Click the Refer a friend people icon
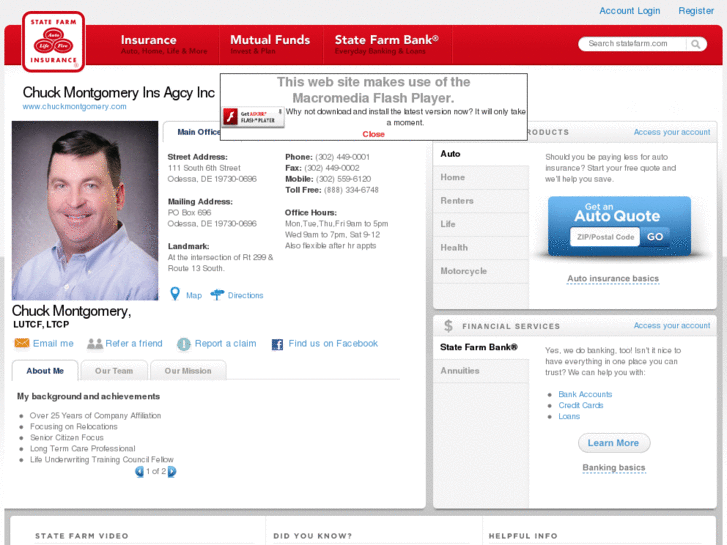 tap(95, 344)
